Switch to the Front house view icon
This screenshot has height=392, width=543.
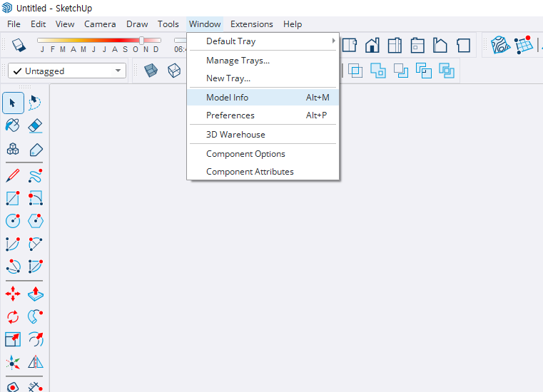click(x=372, y=46)
